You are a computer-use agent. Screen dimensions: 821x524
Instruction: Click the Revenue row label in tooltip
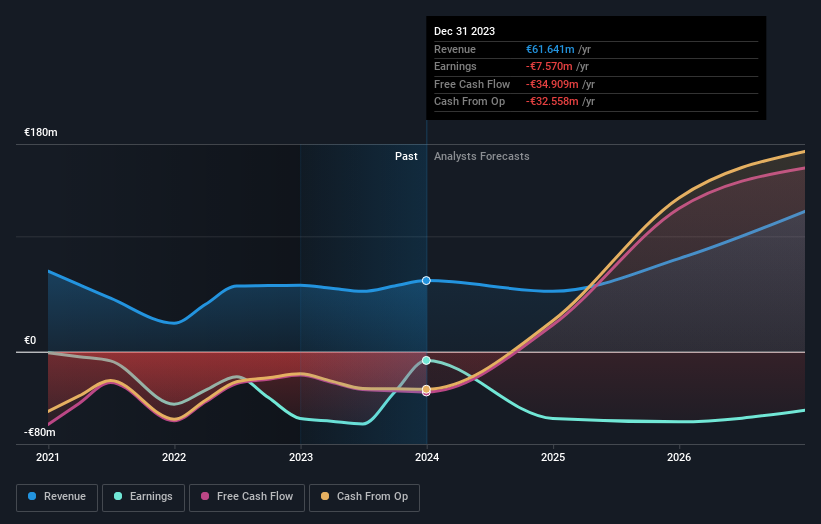(454, 49)
